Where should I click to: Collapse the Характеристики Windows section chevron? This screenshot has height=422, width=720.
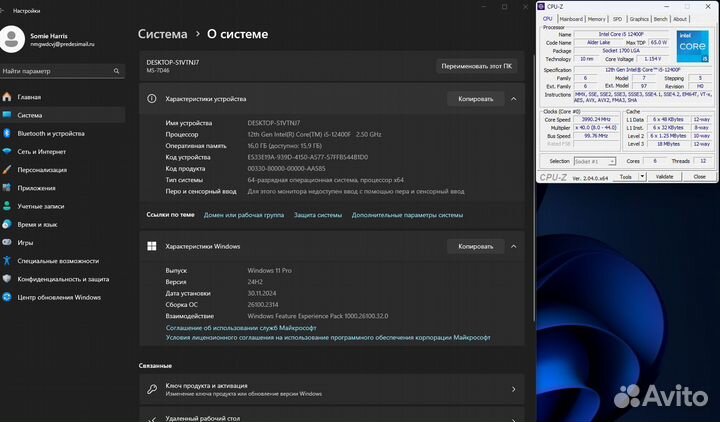point(514,246)
